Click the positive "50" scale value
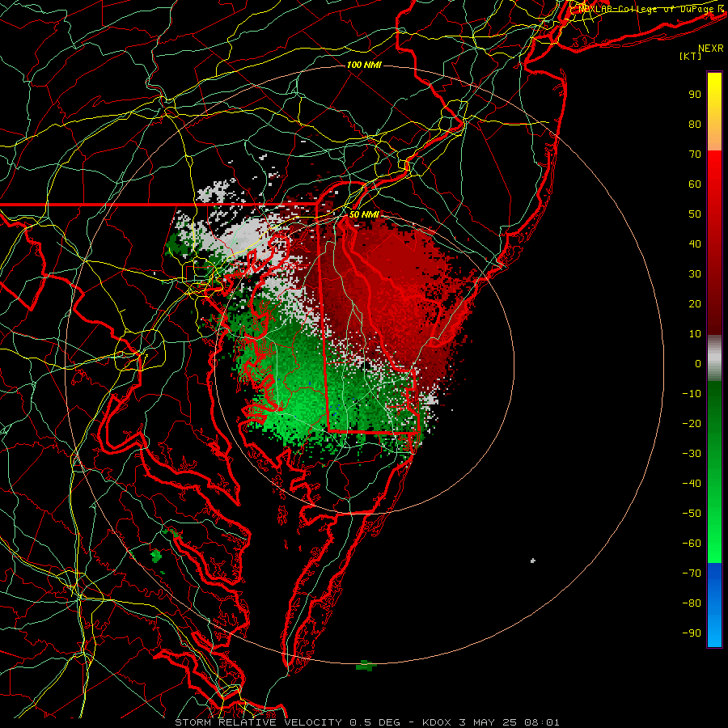 tap(695, 214)
